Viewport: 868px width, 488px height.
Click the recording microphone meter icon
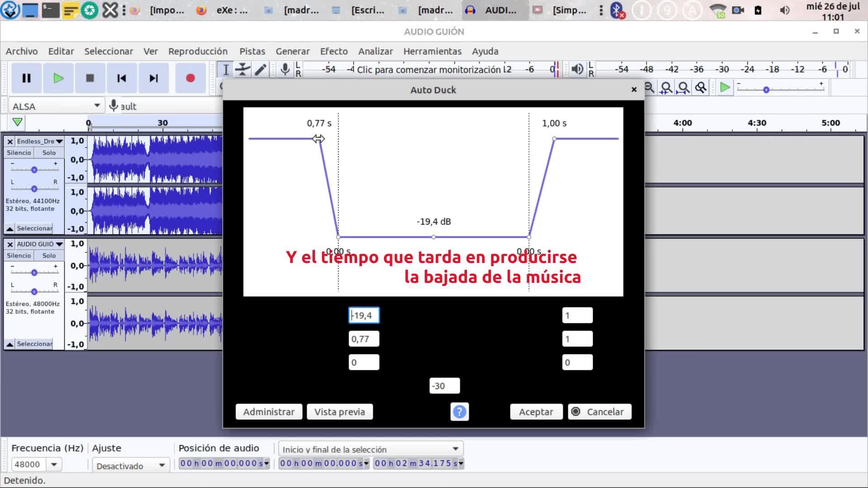pos(285,70)
